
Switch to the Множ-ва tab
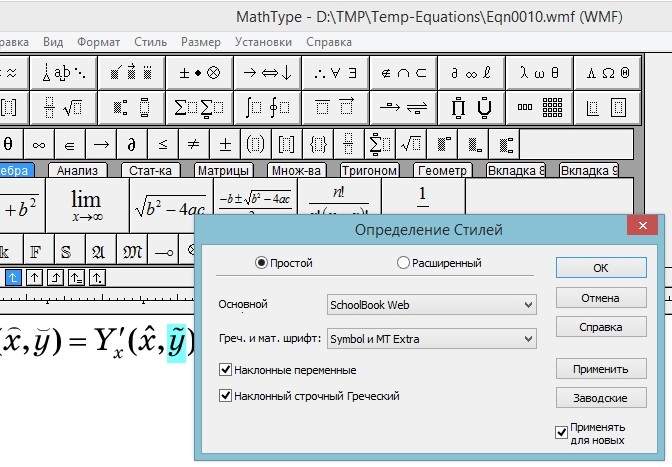click(296, 171)
